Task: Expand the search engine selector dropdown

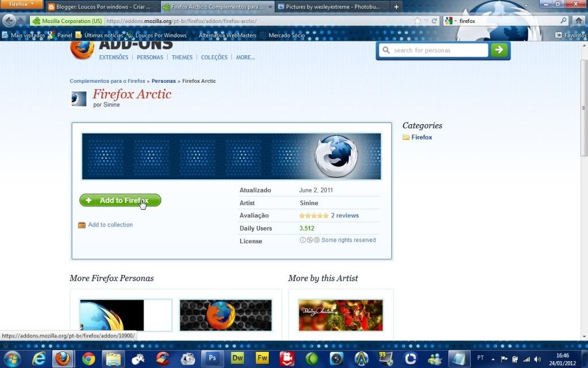Action: click(450, 21)
